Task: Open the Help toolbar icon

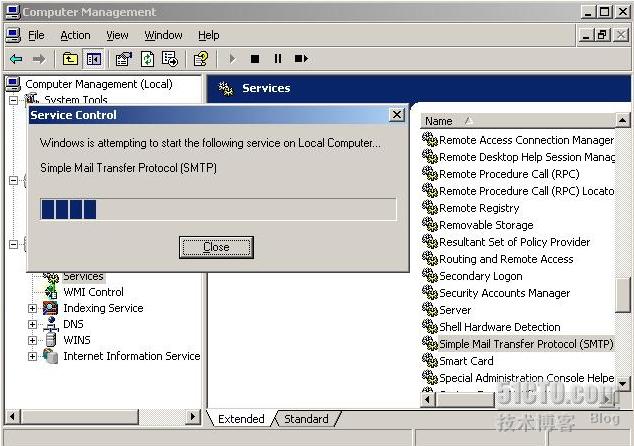Action: point(201,59)
